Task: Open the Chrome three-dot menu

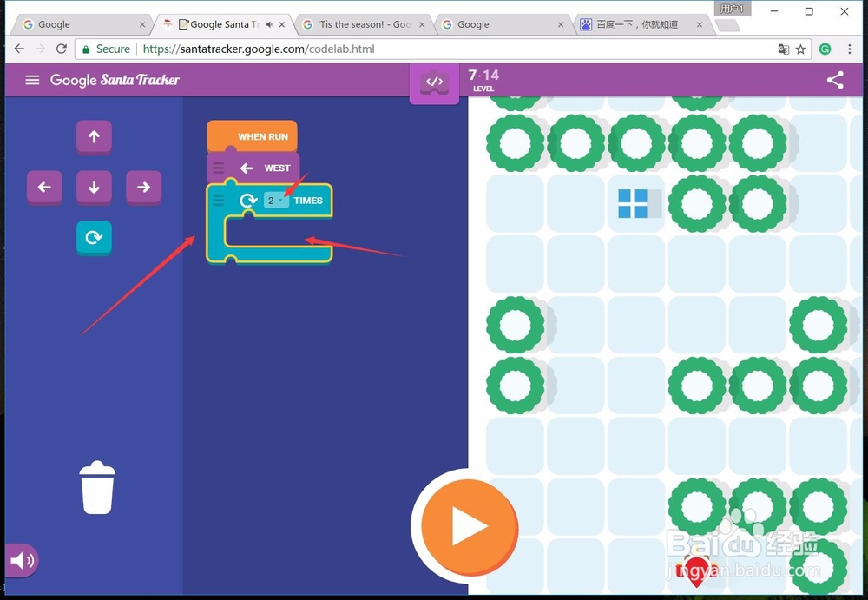Action: coord(850,49)
